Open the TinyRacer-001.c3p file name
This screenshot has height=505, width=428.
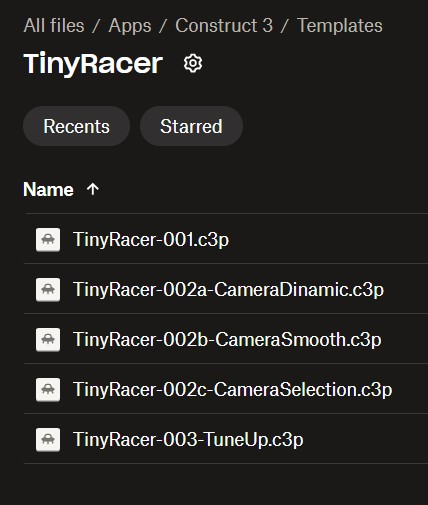coord(151,240)
